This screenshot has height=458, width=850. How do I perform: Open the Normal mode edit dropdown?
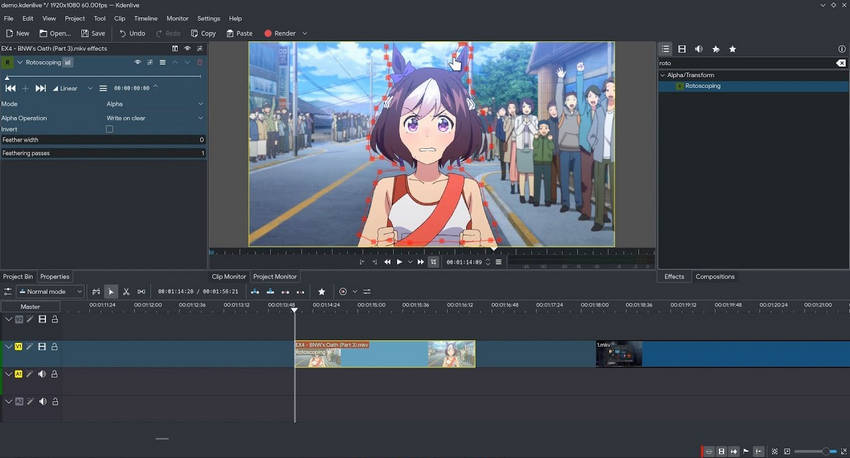(x=50, y=292)
